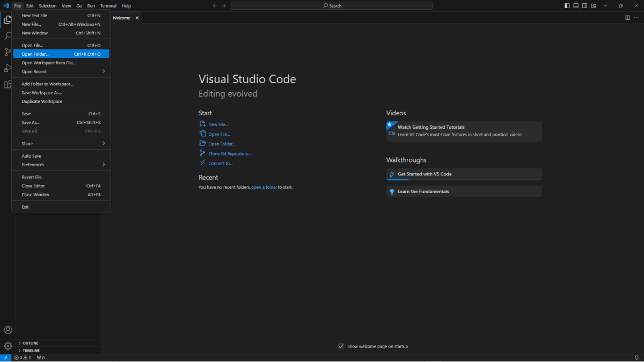Select Add Folder to Workspace...
The image size is (644, 362).
61,84
